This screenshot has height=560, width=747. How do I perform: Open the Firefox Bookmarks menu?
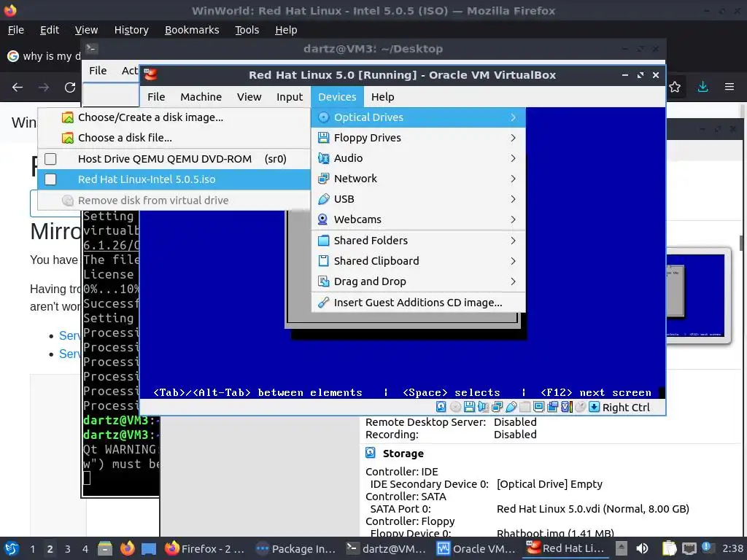pos(192,30)
